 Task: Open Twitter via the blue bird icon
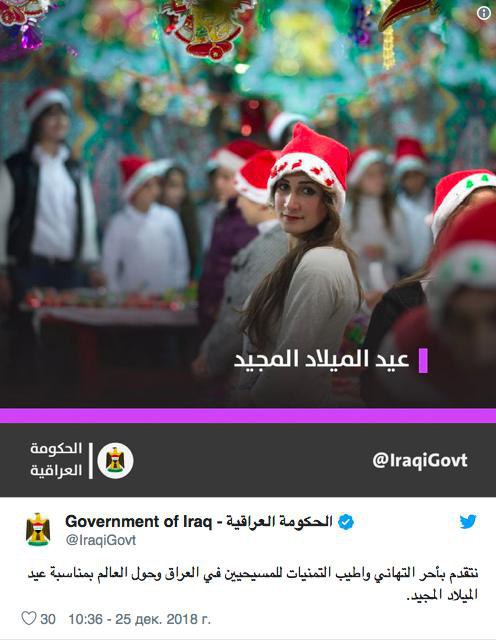point(468,522)
